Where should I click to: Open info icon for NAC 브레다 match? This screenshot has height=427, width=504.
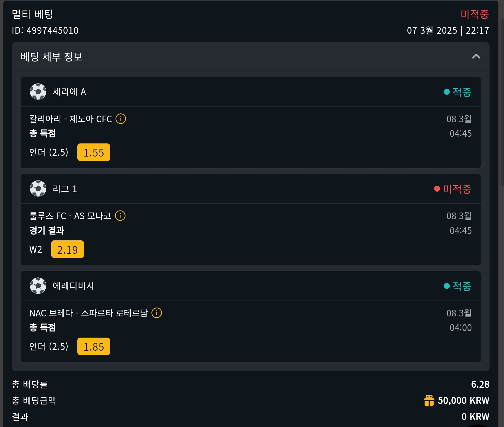(x=157, y=313)
